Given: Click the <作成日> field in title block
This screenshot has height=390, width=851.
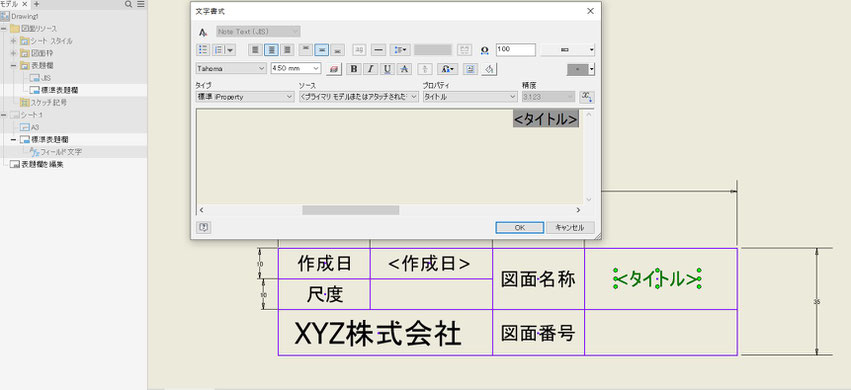Looking at the screenshot, I should (429, 264).
